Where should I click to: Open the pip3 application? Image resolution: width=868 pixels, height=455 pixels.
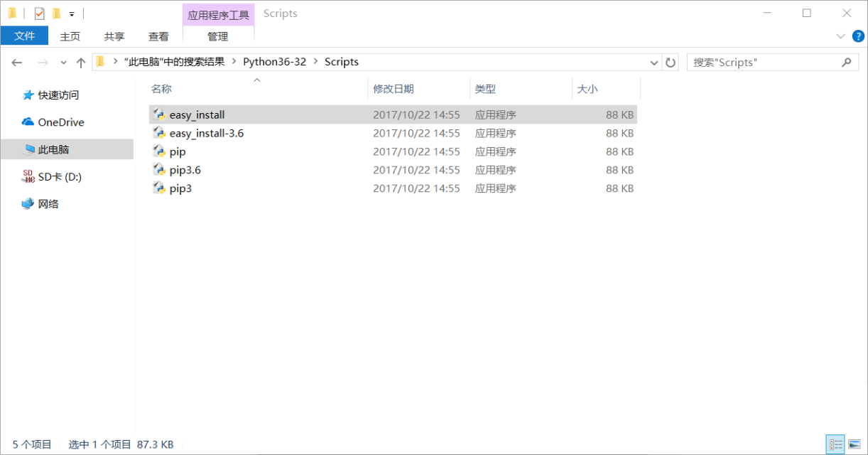coord(180,188)
